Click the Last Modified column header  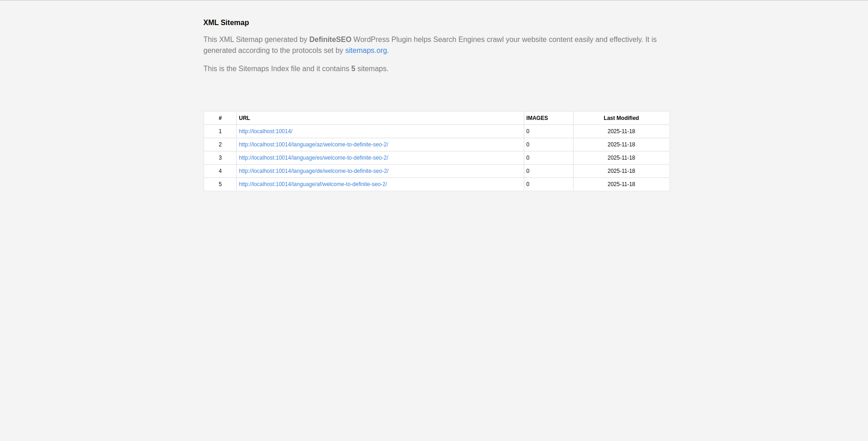[x=621, y=118]
